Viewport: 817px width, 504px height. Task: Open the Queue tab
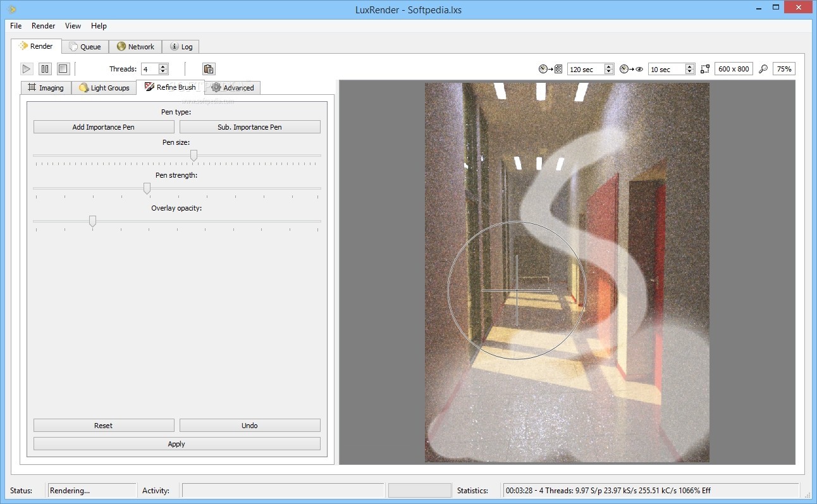[85, 47]
